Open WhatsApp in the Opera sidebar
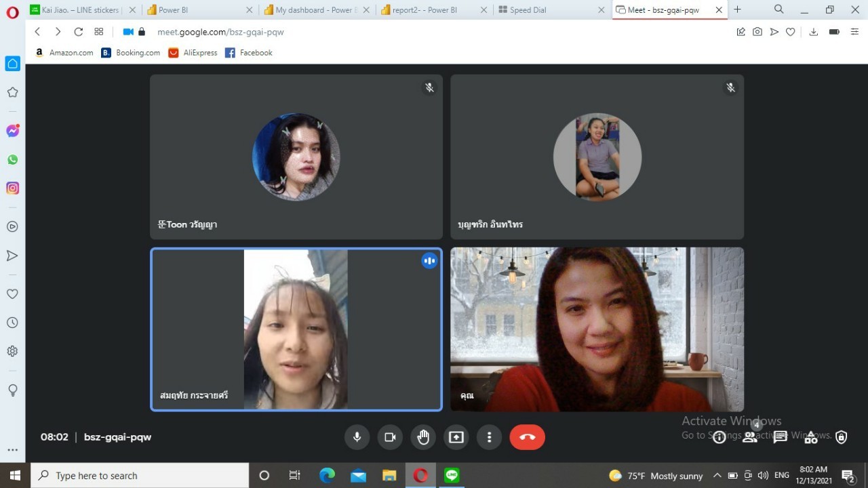This screenshot has height=488, width=868. [x=12, y=160]
